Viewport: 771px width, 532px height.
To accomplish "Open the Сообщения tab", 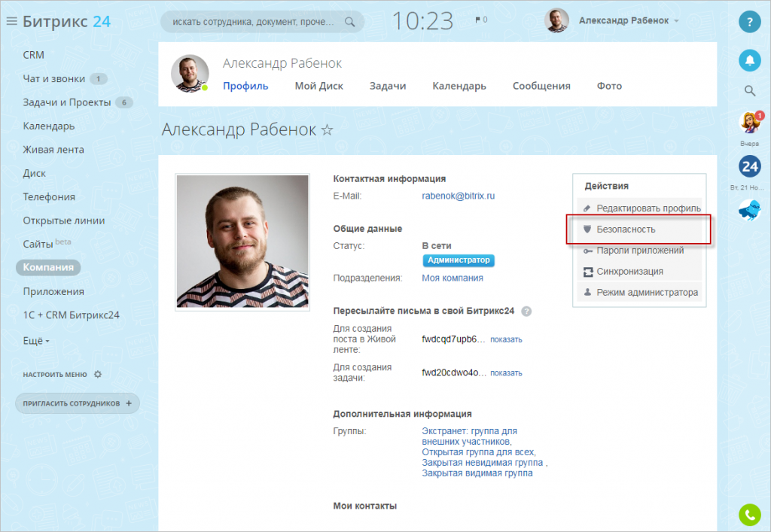I will click(x=541, y=86).
